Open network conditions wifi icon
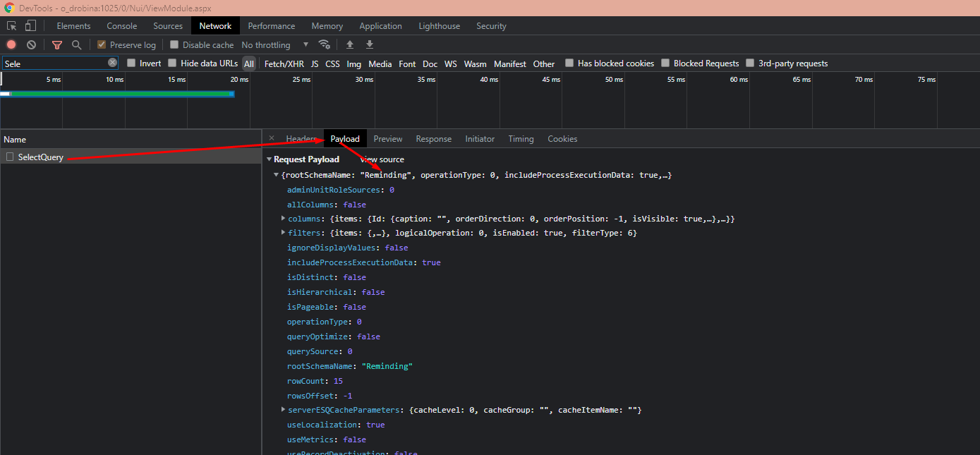The height and width of the screenshot is (455, 980). (325, 44)
